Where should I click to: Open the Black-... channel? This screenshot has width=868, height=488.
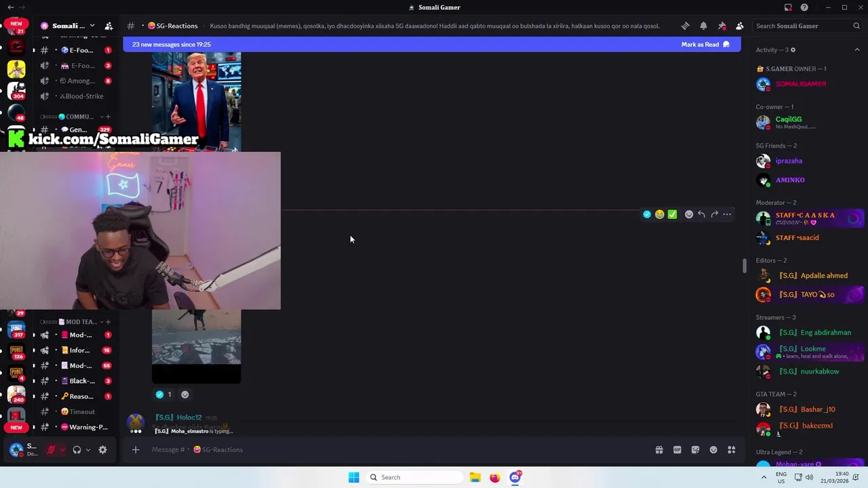(75, 381)
